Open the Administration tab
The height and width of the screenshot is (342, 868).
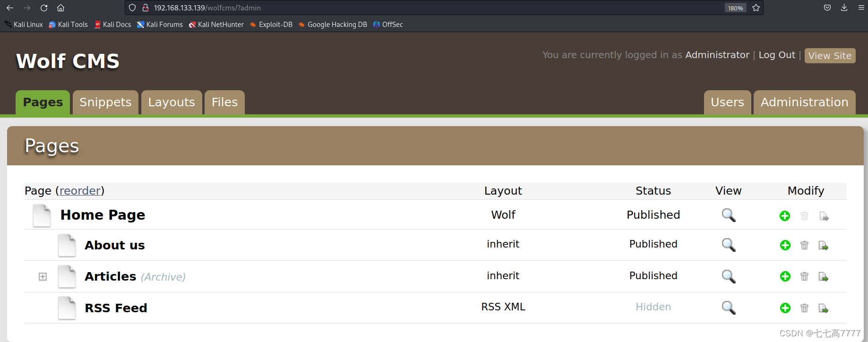(x=804, y=102)
